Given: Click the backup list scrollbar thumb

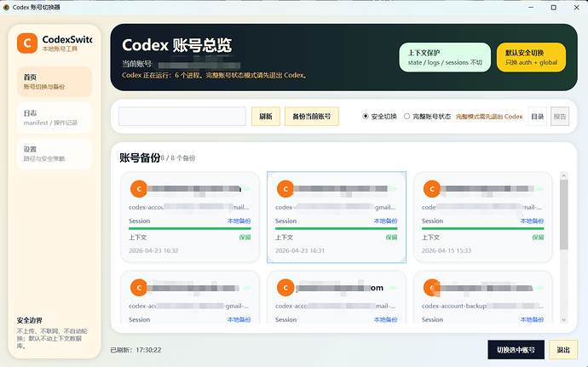Looking at the screenshot, I should (563, 215).
